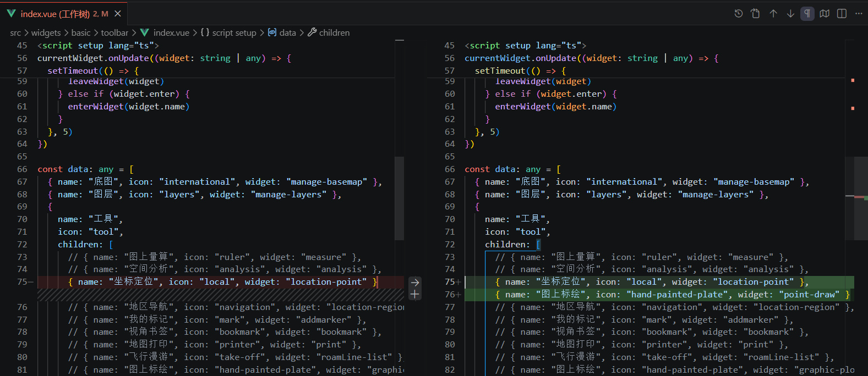
Task: Select the index.vue working tree tab
Action: coord(64,14)
